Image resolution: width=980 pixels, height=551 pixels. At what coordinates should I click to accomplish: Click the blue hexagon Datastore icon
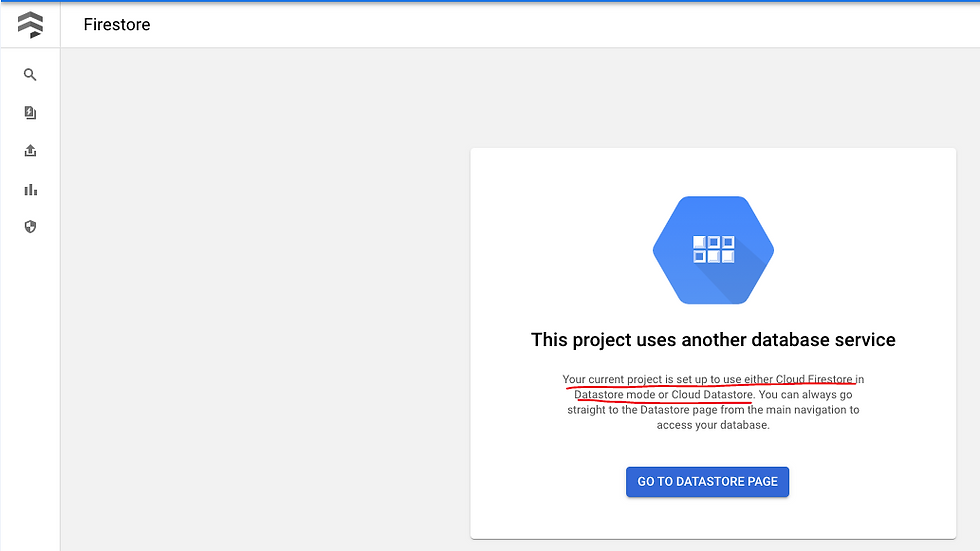[x=713, y=250]
